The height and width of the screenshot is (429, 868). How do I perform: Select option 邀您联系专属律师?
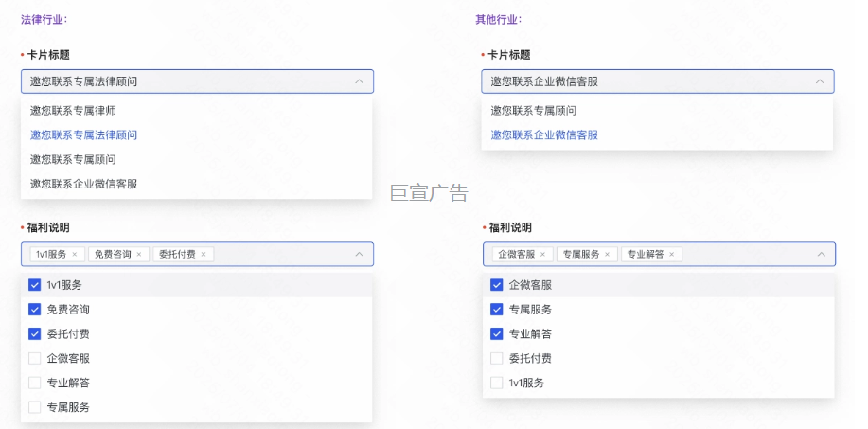pyautogui.click(x=197, y=111)
